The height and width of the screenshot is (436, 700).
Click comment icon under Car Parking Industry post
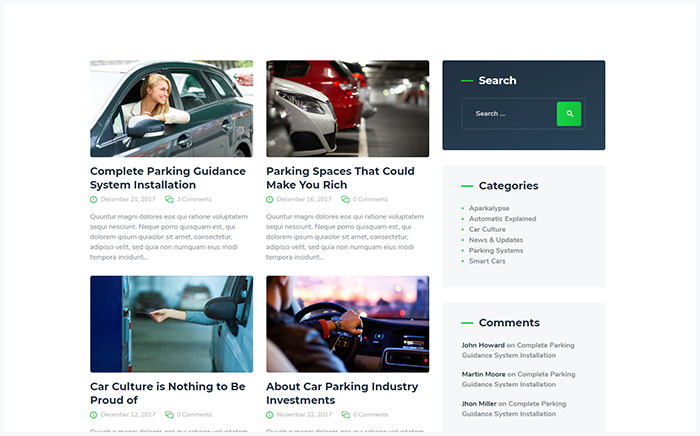click(346, 415)
